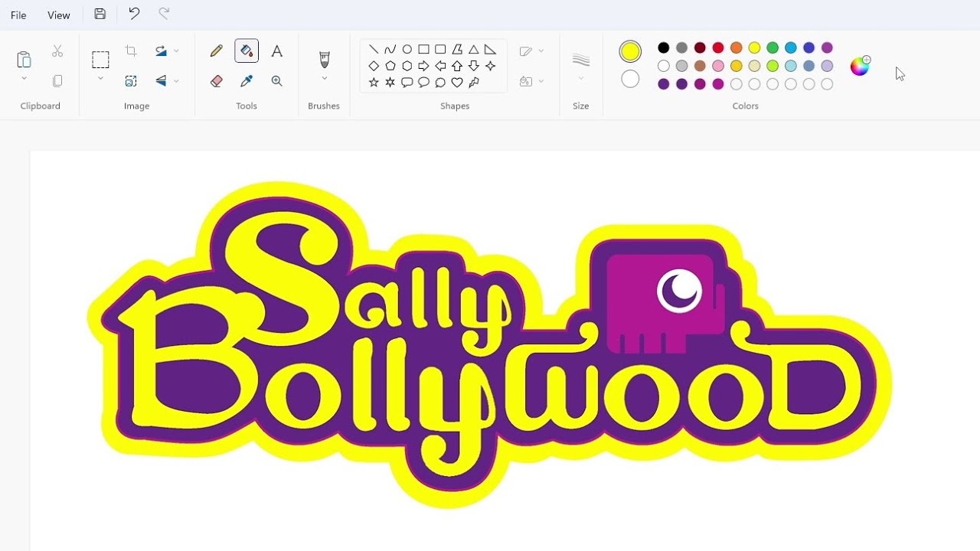Pick the Hexagon shape
This screenshot has width=980, height=551.
click(407, 66)
